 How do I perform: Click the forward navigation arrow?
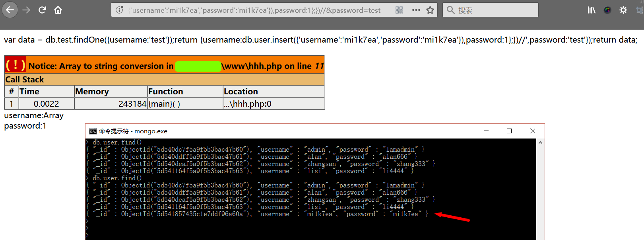pyautogui.click(x=26, y=10)
